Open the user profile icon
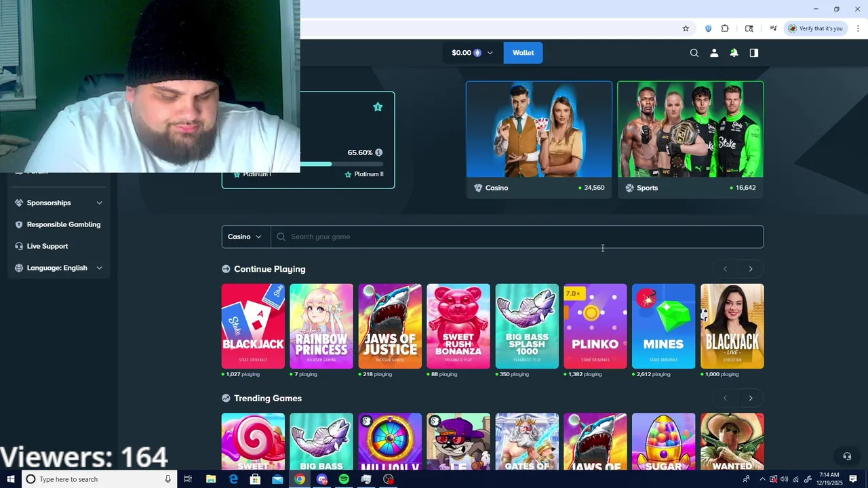The height and width of the screenshot is (488, 868). click(714, 53)
